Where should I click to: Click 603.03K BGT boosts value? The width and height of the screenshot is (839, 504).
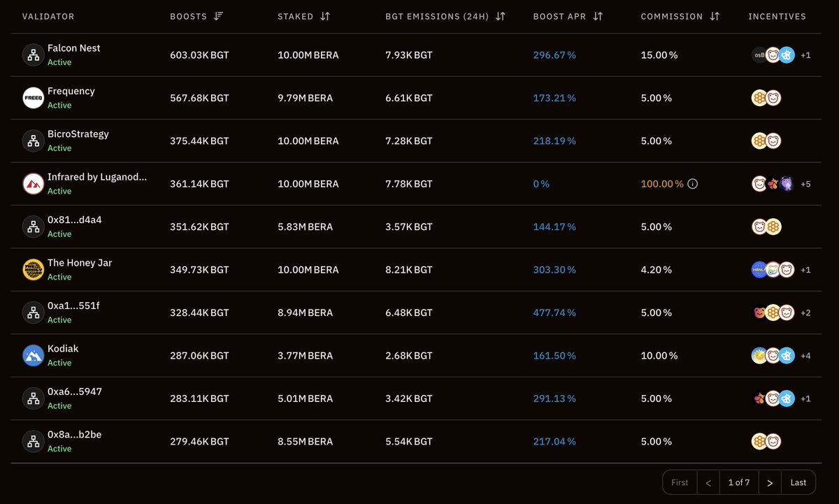tap(199, 55)
